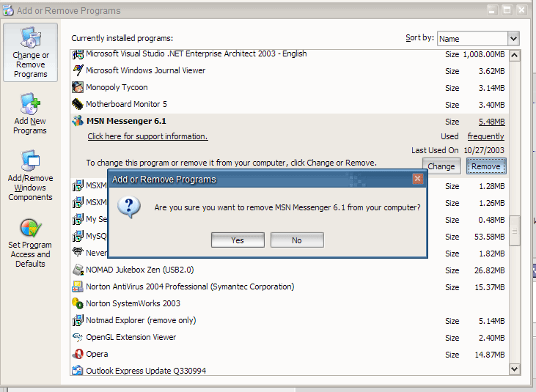
Task: Select the Add/Remove Windows Components icon
Action: [30, 162]
